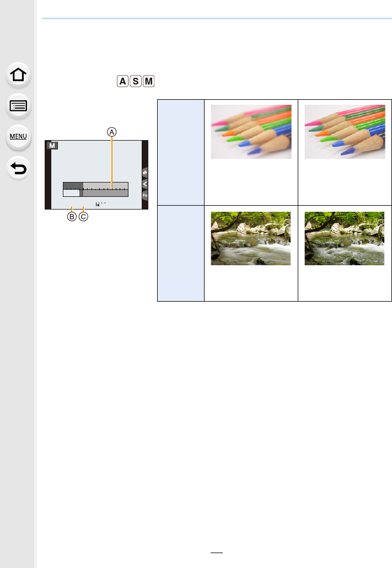392x568 pixels.
Task: Open the MENU list icon
Action: [18, 137]
